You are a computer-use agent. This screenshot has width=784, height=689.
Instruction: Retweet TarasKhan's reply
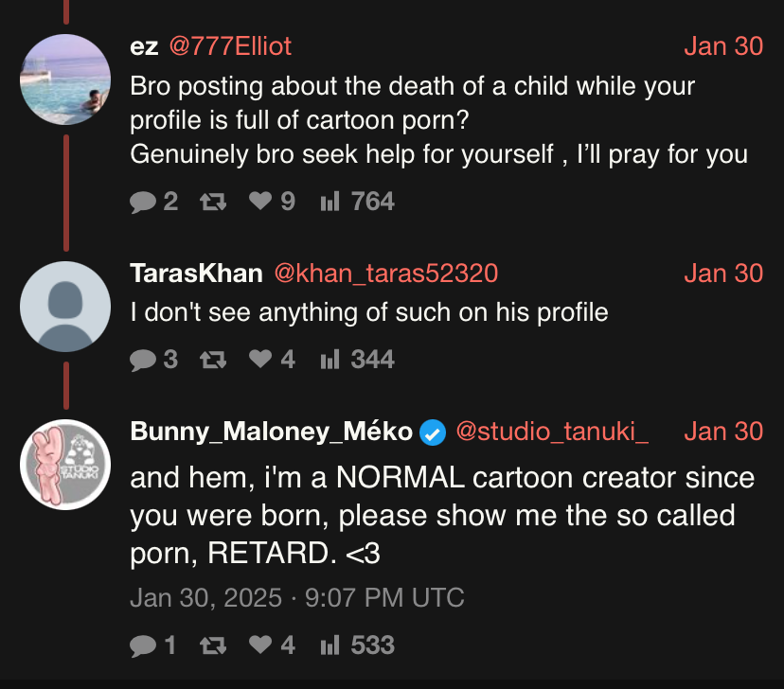click(211, 360)
